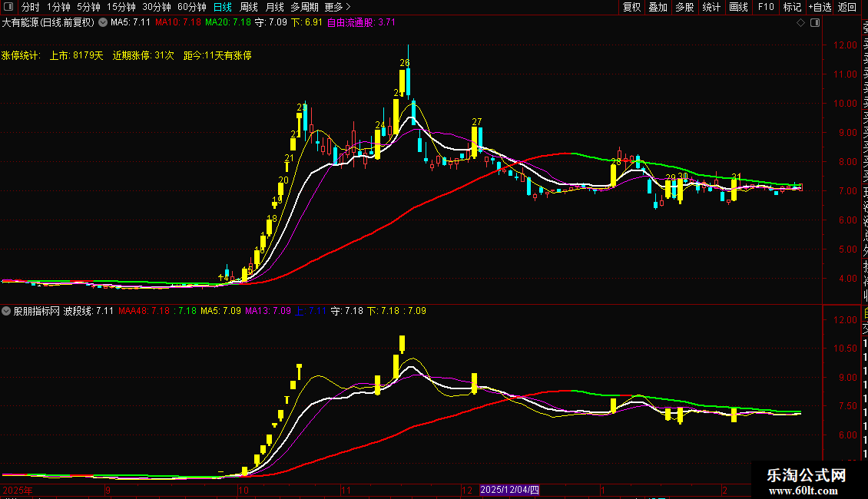Click the 上市: 8179天 text
868x499 pixels.
76,55
